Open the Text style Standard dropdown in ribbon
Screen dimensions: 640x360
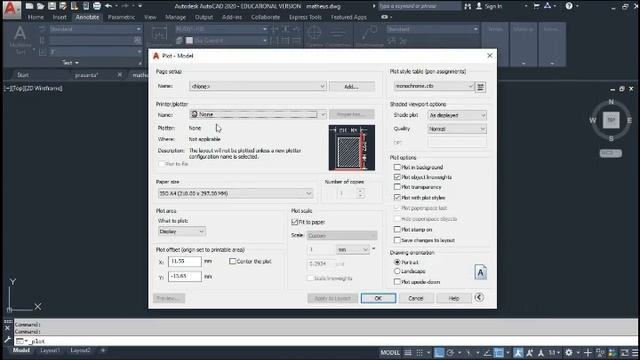click(96, 29)
